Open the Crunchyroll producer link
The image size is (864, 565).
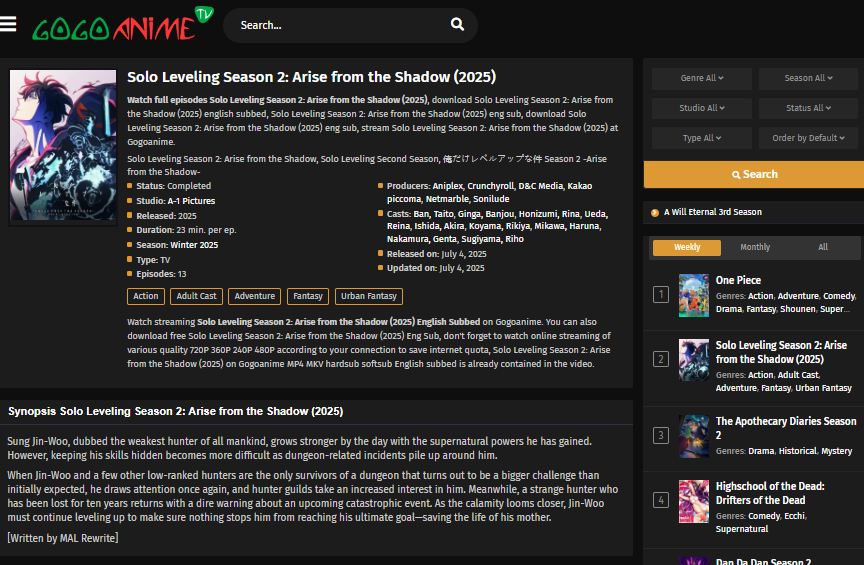tap(490, 186)
